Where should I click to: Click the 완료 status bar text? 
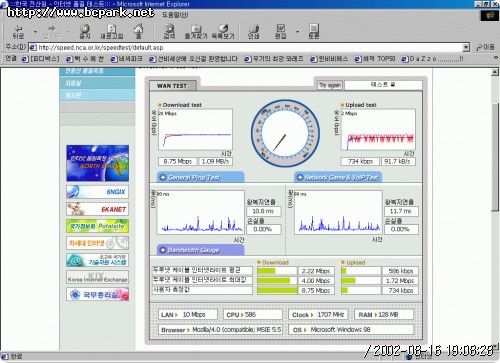point(16,357)
